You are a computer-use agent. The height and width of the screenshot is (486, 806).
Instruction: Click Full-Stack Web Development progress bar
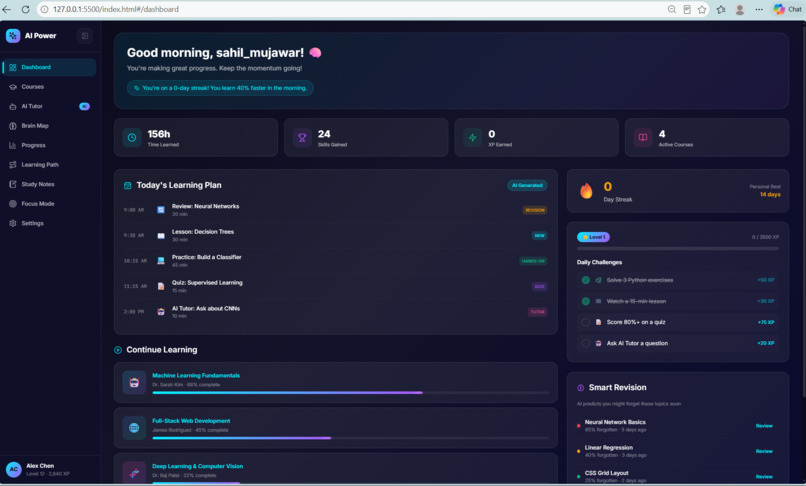(351, 438)
